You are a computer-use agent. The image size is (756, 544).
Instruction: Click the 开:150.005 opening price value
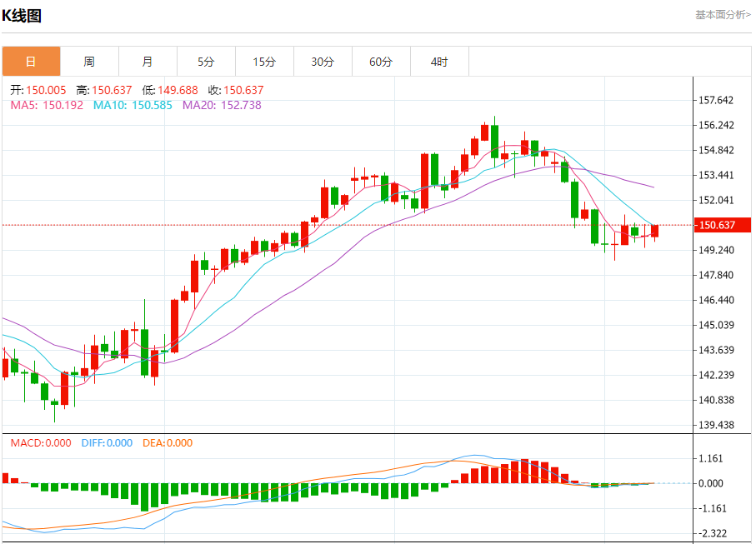(x=38, y=90)
